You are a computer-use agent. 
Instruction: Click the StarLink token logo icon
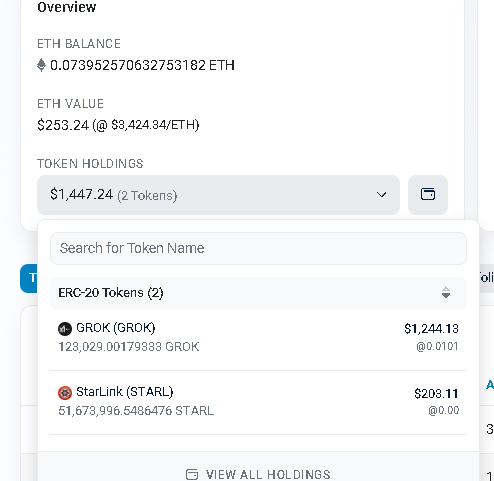click(x=65, y=393)
